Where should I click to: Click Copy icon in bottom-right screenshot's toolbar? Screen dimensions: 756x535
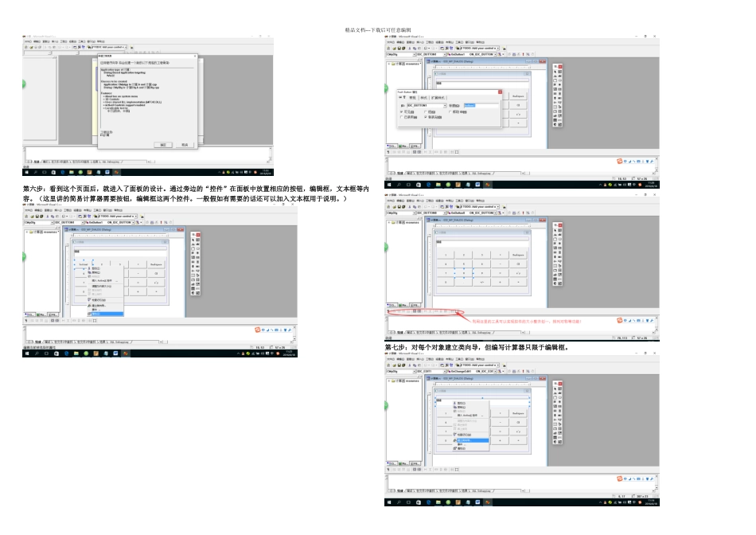(414, 365)
